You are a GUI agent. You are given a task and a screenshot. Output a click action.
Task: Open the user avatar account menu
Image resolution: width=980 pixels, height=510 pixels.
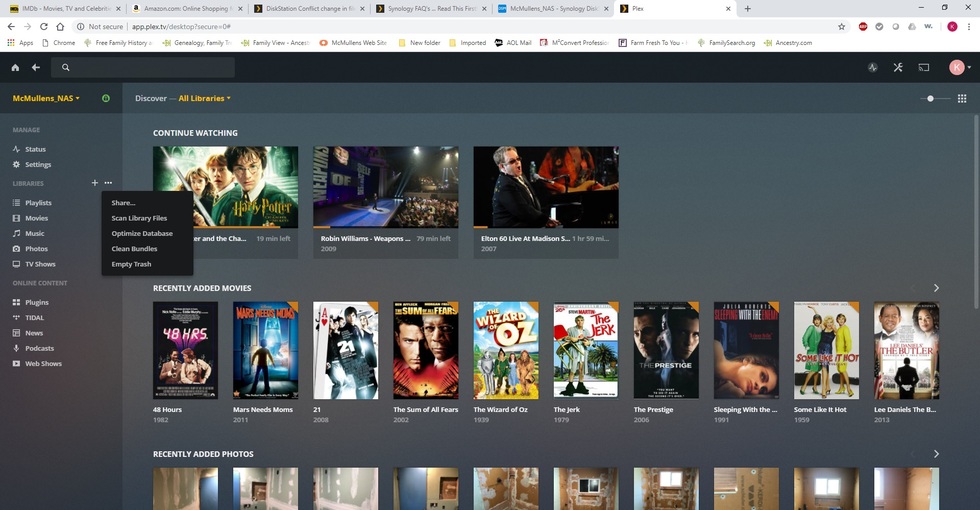pos(959,68)
